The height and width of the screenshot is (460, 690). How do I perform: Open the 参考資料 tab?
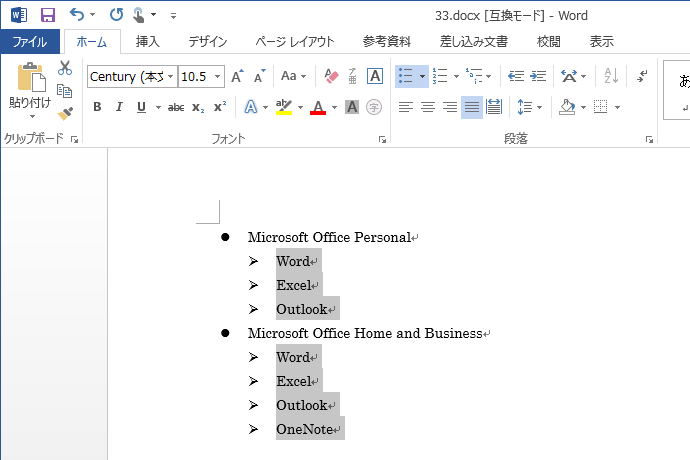point(387,42)
